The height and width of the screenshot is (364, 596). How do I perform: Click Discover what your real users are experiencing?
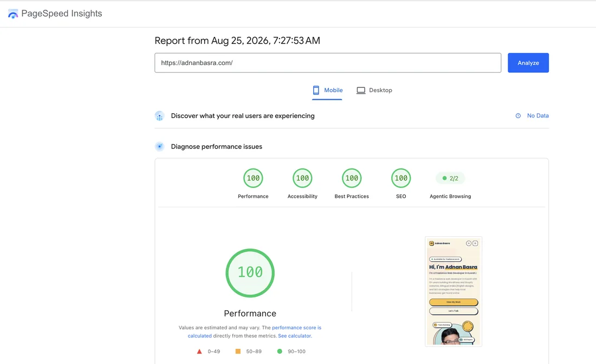[243, 116]
